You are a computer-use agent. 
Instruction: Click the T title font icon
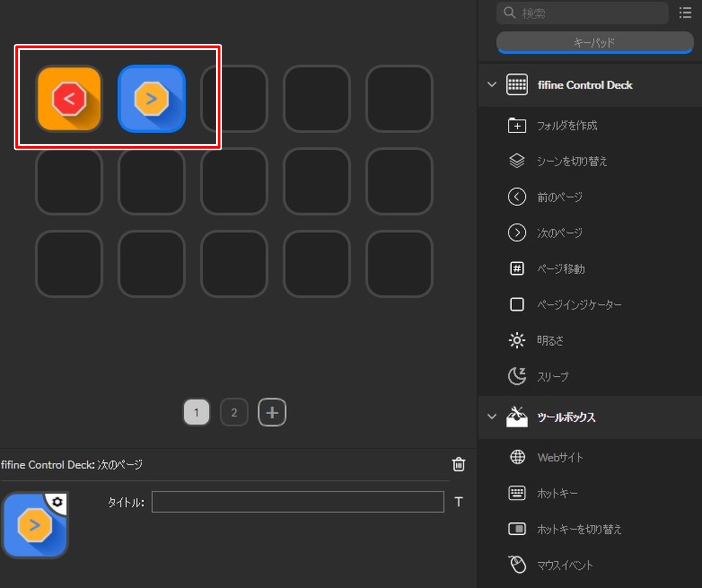(x=458, y=502)
